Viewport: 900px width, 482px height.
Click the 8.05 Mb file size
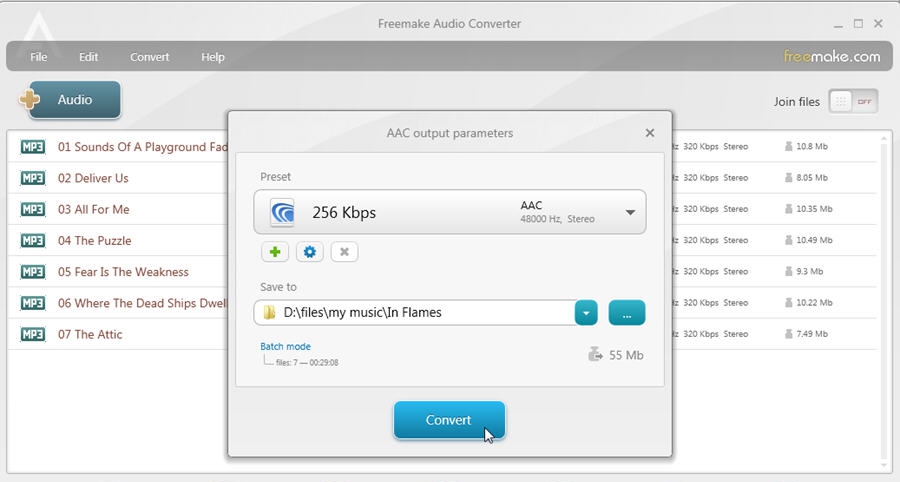click(812, 178)
